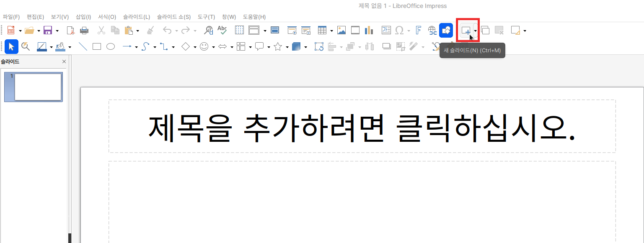Toggle the Display Grid button
Screen dimensions: 644x243
coord(239,31)
